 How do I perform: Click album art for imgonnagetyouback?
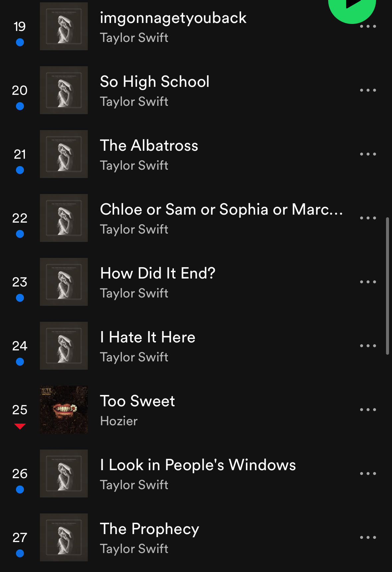pyautogui.click(x=64, y=26)
